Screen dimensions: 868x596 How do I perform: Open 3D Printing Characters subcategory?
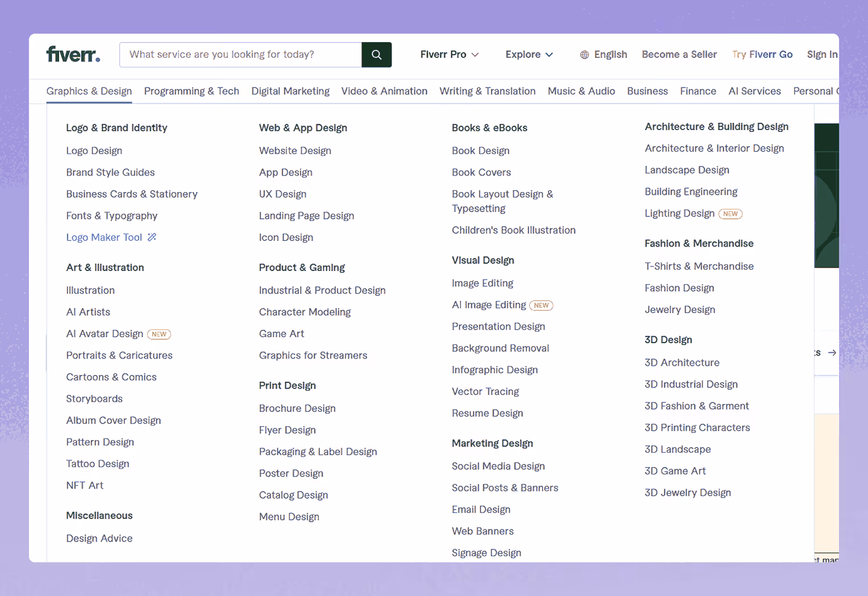(x=697, y=427)
